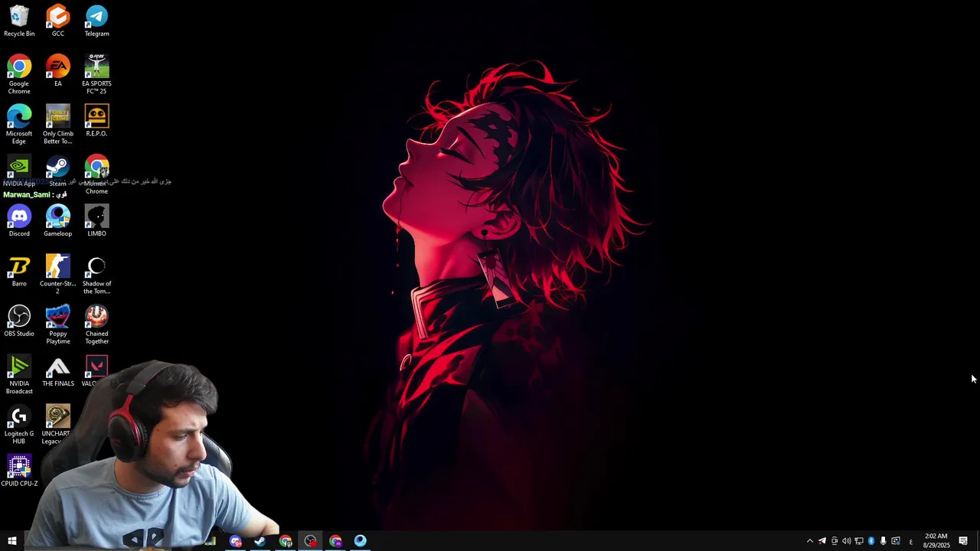
Task: Select the VALORANT desktop icon
Action: pyautogui.click(x=95, y=370)
